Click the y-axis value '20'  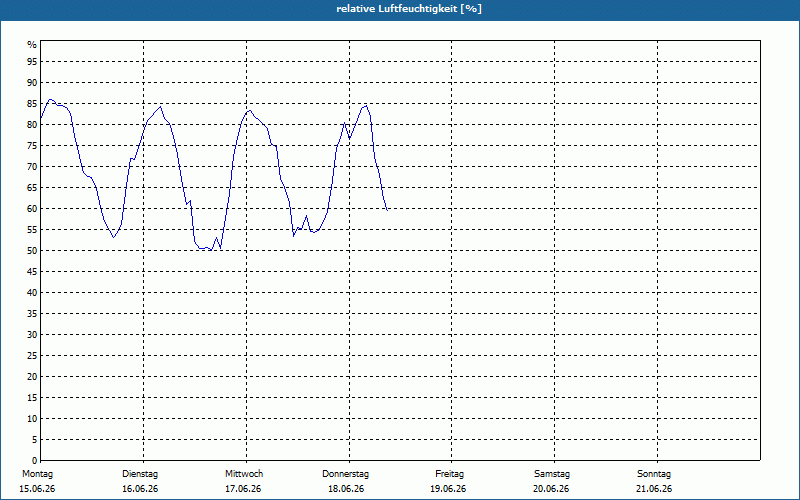click(x=32, y=377)
